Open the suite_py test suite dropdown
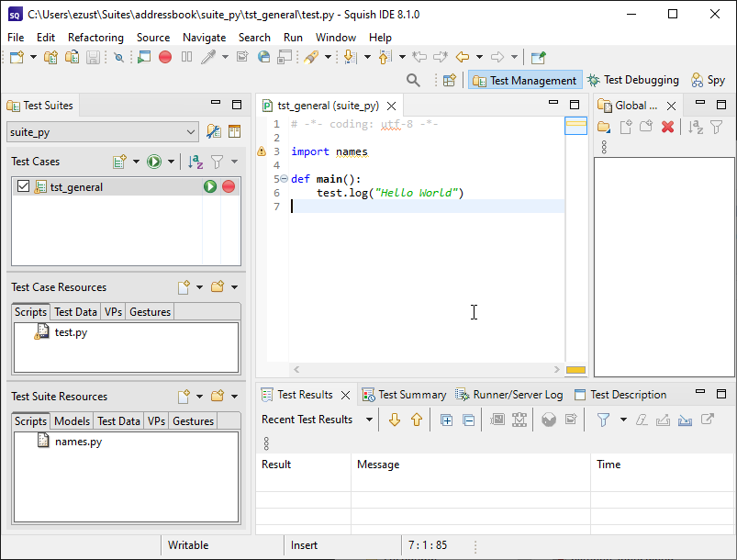Viewport: 737px width, 560px height. click(191, 132)
